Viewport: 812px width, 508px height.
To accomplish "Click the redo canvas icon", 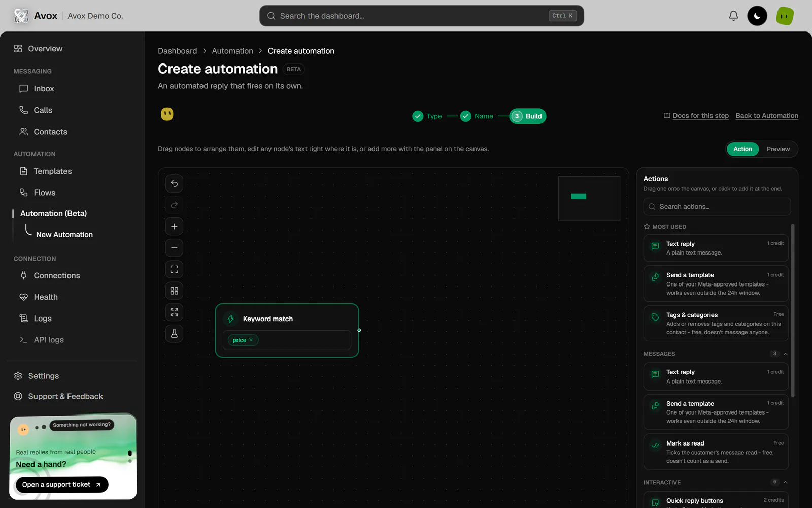I will [174, 205].
